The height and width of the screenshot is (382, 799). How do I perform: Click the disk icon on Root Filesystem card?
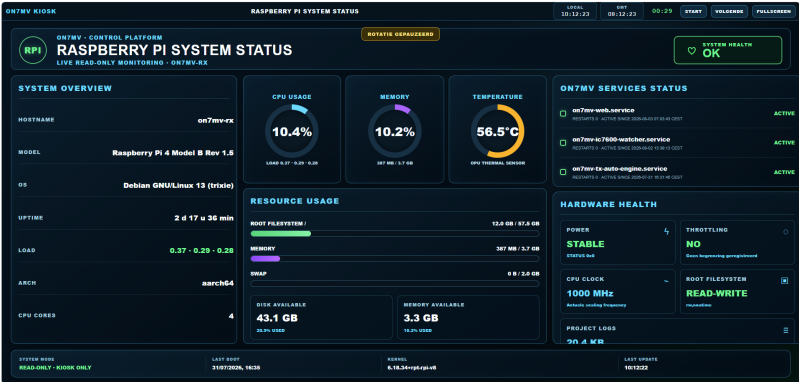click(785, 281)
